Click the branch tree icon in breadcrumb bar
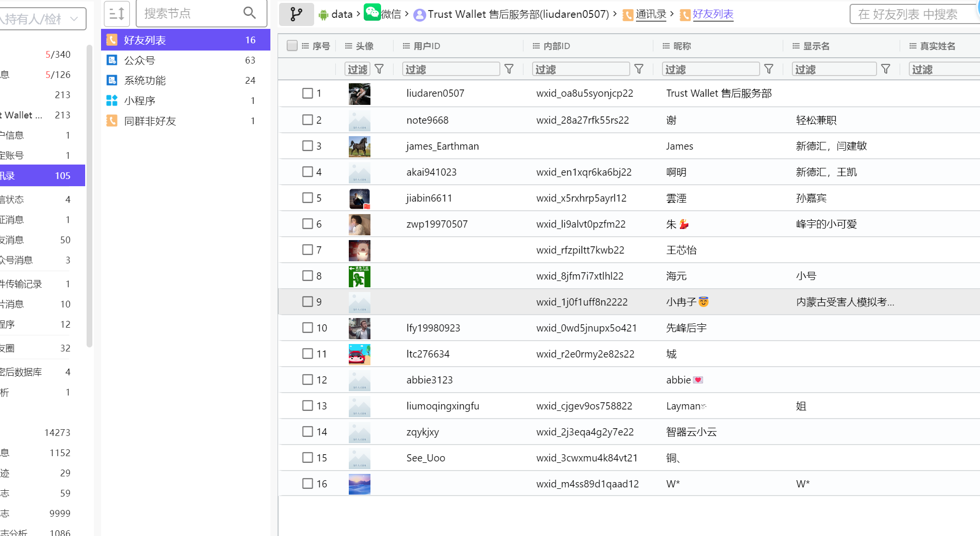The height and width of the screenshot is (536, 980). (296, 14)
